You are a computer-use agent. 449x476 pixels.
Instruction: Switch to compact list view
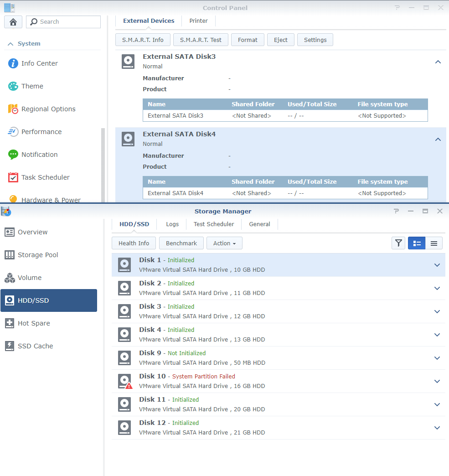tap(434, 243)
